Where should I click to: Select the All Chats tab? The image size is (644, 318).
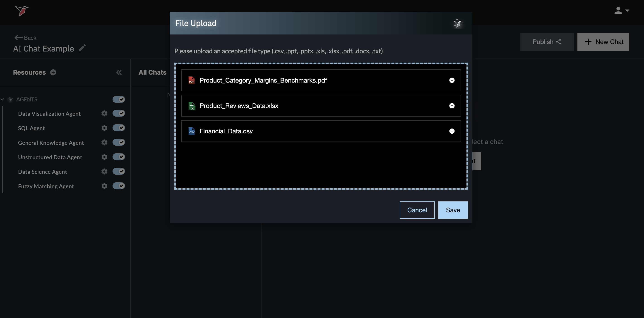pos(152,72)
